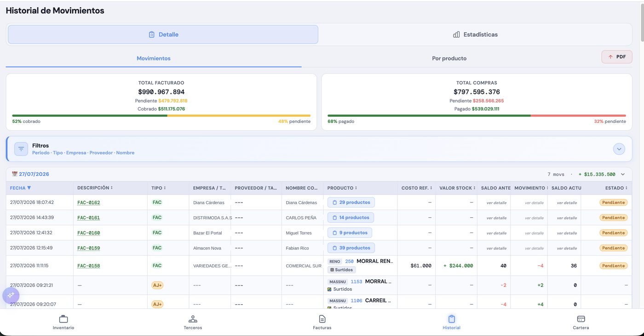Screen dimensions: 644x336
Task: Open the Inventario briefcase icon
Action: pos(63,319)
